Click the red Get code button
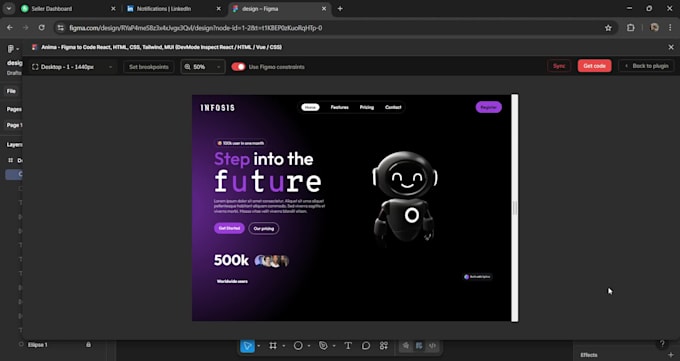The height and width of the screenshot is (361, 680). point(594,66)
